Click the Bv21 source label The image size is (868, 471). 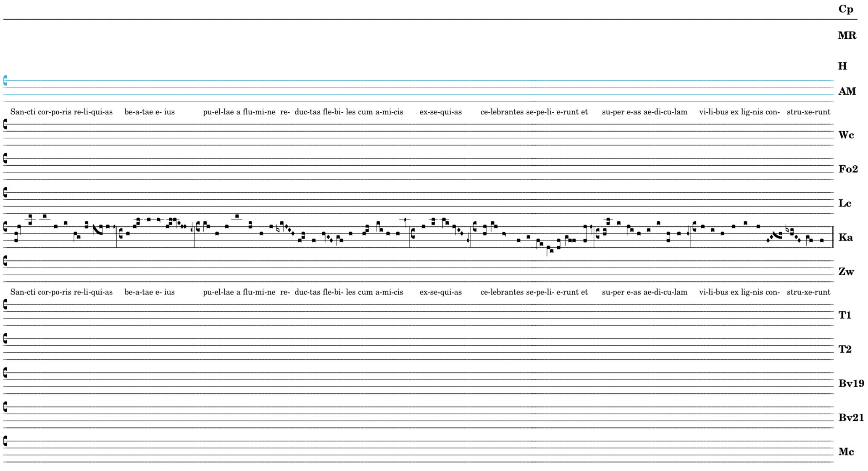(851, 418)
